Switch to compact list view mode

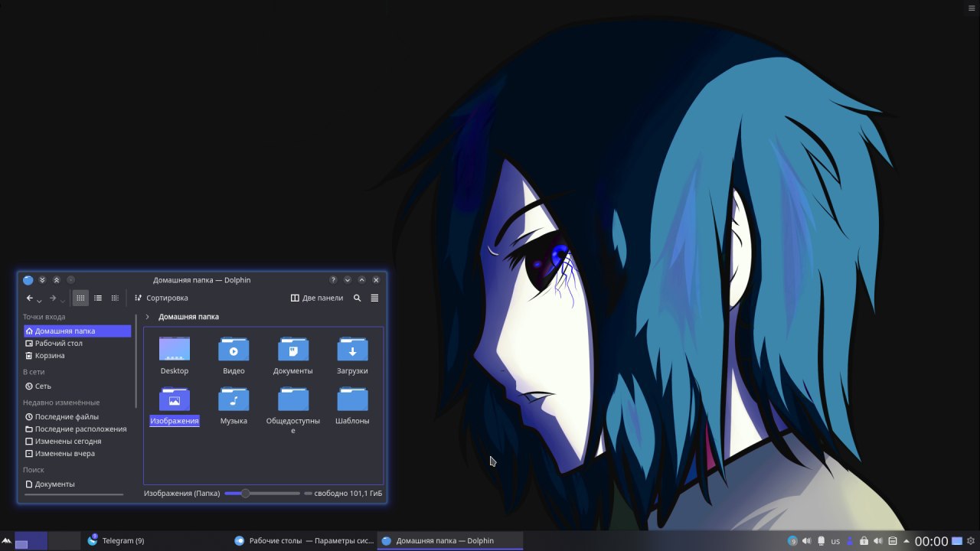[98, 298]
